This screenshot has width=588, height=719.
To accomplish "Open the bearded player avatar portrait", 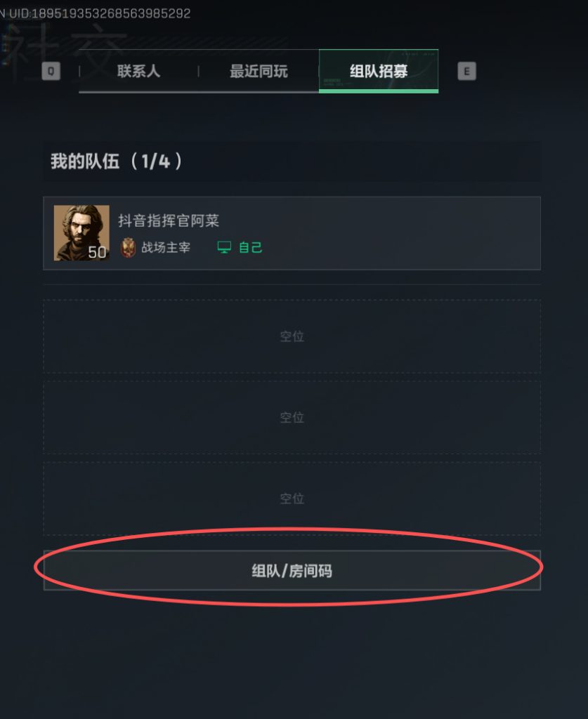I will coord(81,233).
